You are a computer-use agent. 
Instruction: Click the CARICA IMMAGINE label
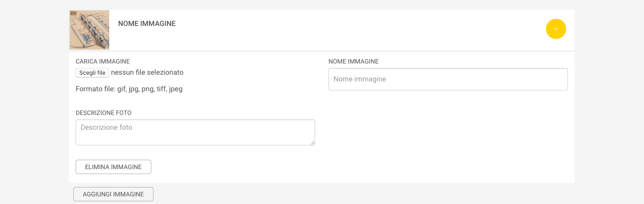pyautogui.click(x=102, y=61)
